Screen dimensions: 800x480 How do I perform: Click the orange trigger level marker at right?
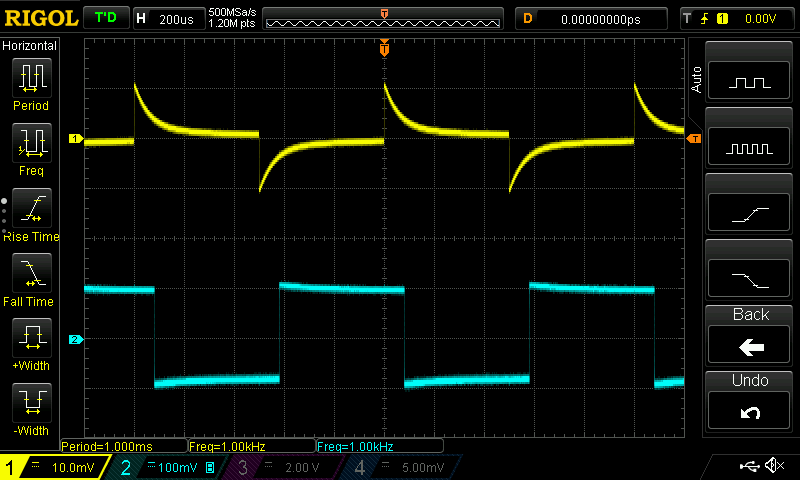tap(694, 139)
